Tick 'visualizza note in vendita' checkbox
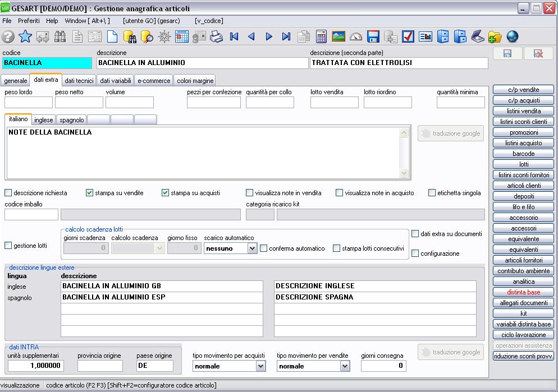This screenshot has height=392, width=558. [x=249, y=193]
